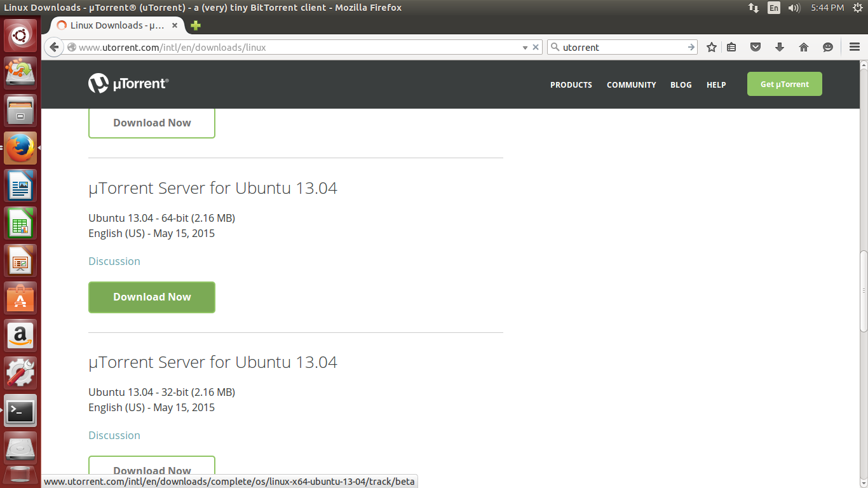
Task: Launch LibreOffice Calc
Action: pyautogui.click(x=20, y=223)
